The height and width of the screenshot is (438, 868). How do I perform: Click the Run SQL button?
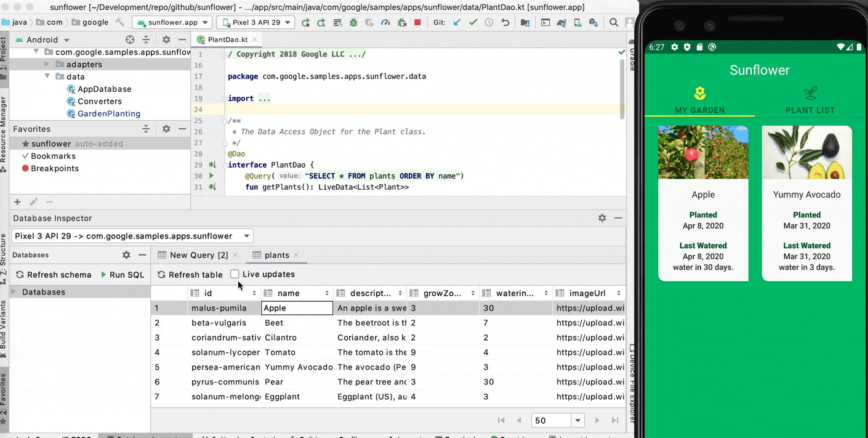(123, 275)
